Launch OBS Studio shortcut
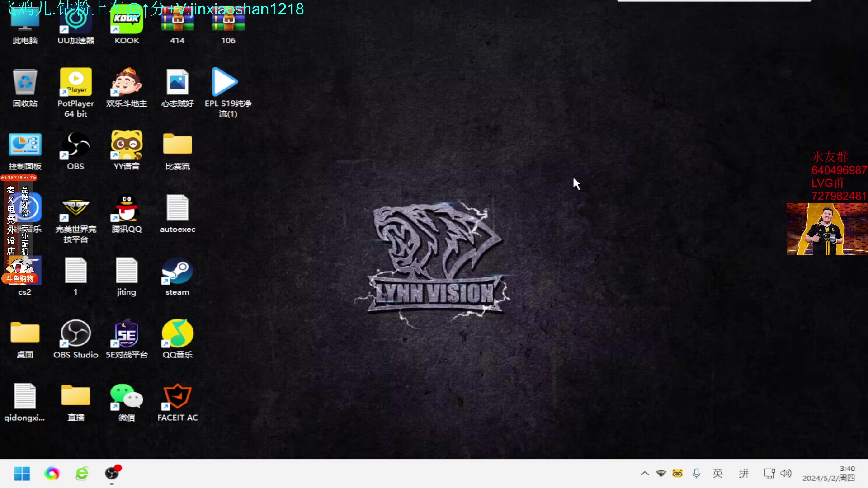This screenshot has width=868, height=488. coord(76,340)
